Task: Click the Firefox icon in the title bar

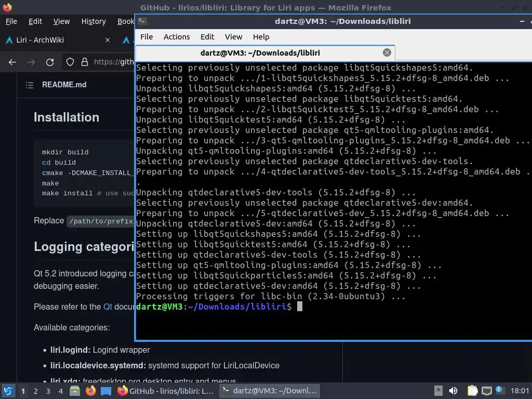Action: click(x=7, y=7)
